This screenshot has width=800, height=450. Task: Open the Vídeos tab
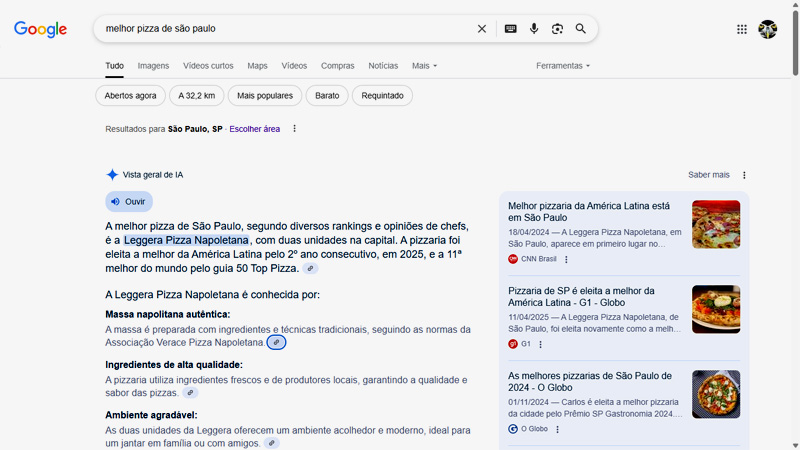coord(294,66)
